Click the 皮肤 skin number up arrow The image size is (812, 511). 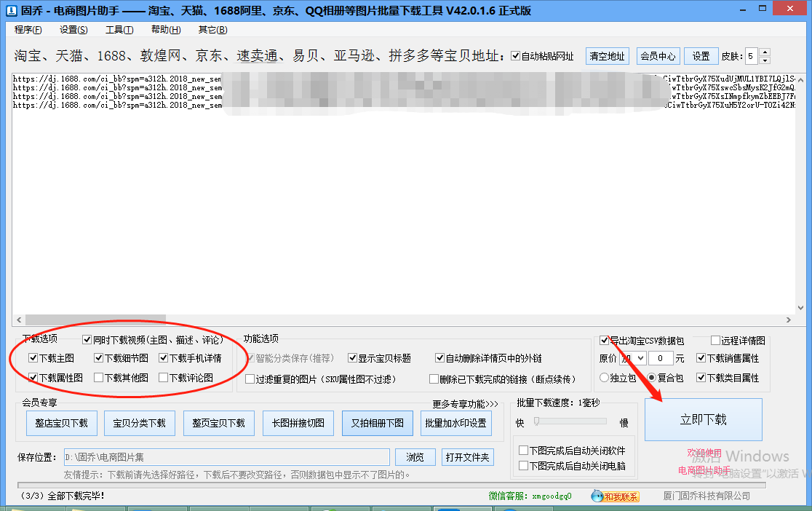pyautogui.click(x=765, y=52)
